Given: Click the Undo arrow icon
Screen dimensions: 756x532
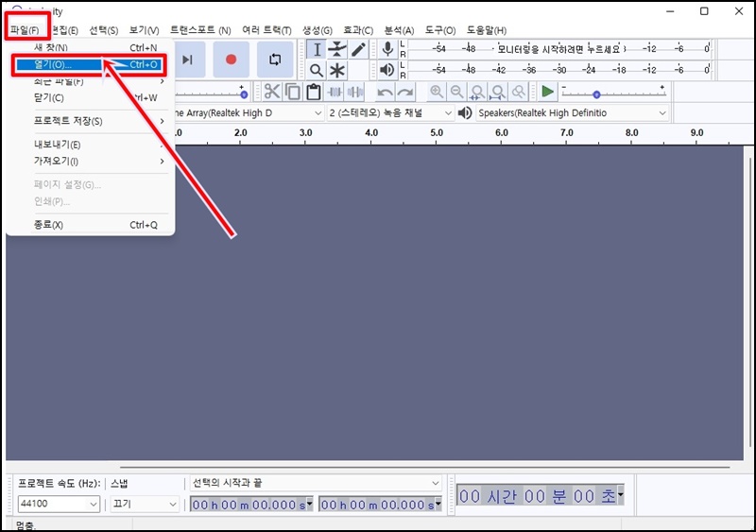Looking at the screenshot, I should pyautogui.click(x=385, y=92).
